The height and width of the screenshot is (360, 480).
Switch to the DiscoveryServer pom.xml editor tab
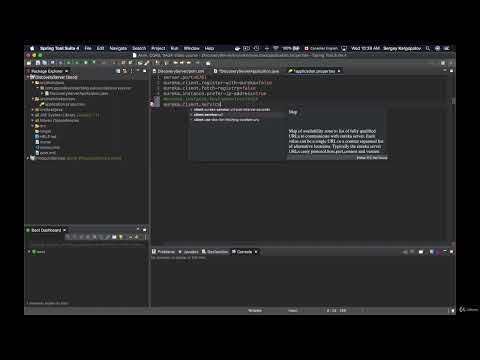pos(178,71)
